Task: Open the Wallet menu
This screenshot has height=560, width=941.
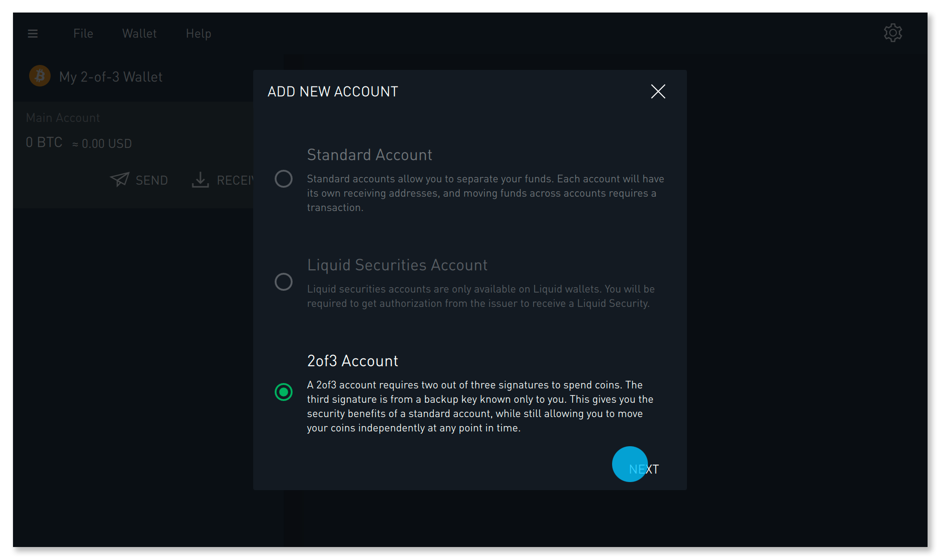Action: click(x=139, y=34)
